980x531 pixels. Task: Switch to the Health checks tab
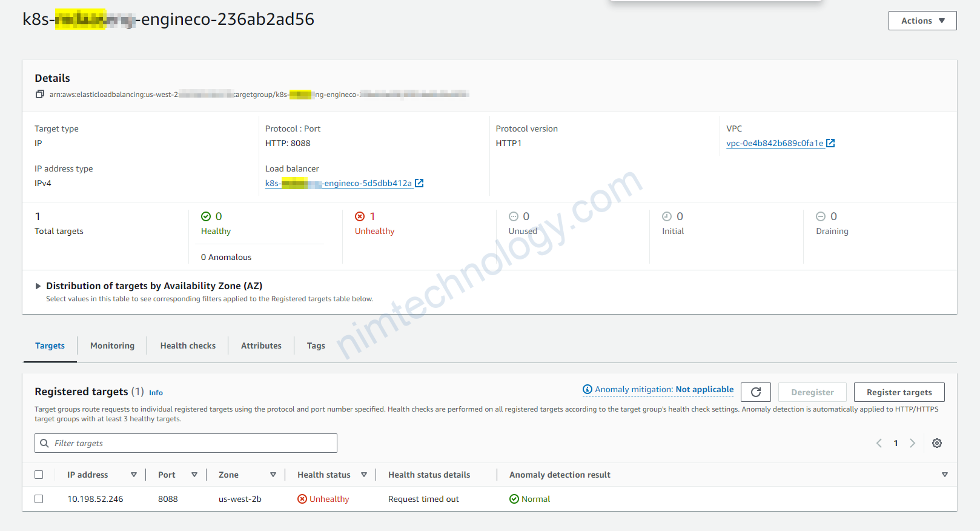[188, 346]
